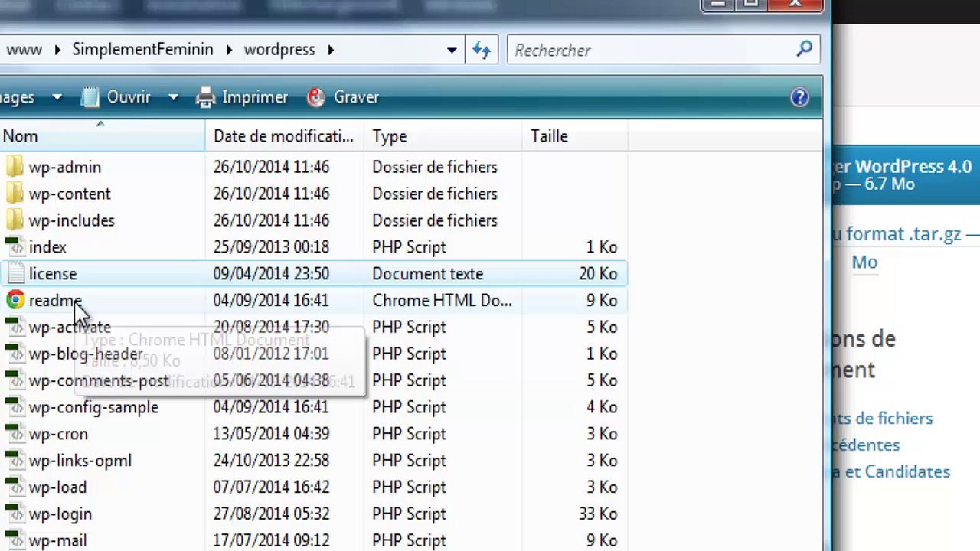Click the wp-includes folder icon
The image size is (980, 551).
click(15, 220)
